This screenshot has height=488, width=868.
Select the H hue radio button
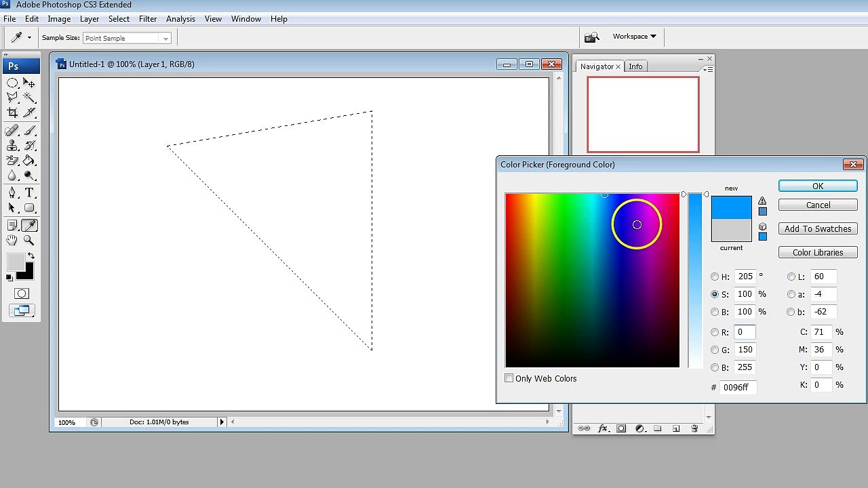tap(715, 277)
